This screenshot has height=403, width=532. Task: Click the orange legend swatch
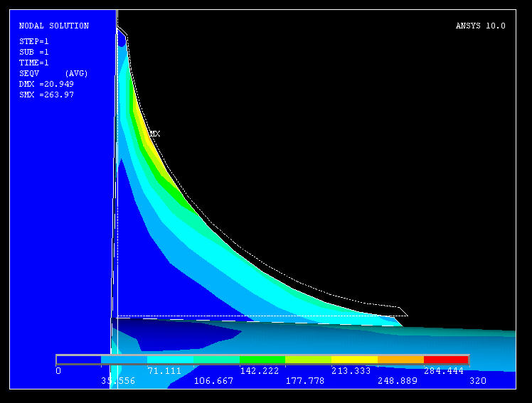400,360
